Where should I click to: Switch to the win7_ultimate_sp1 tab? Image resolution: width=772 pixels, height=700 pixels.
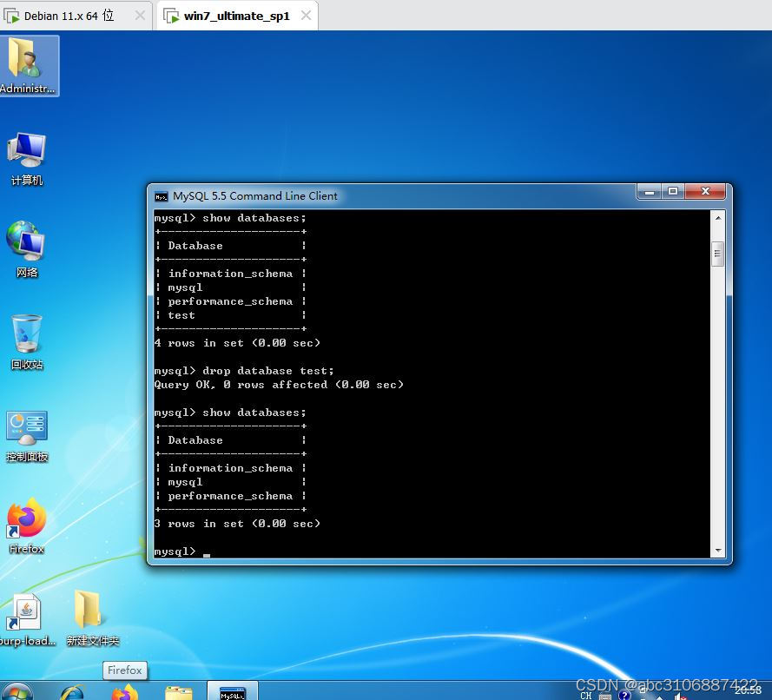tap(236, 16)
